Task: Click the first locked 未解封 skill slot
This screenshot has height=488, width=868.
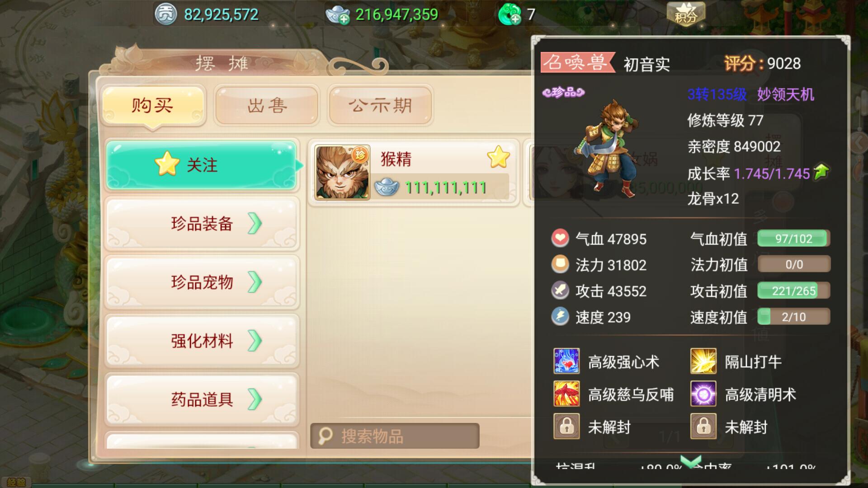Action: tap(566, 427)
